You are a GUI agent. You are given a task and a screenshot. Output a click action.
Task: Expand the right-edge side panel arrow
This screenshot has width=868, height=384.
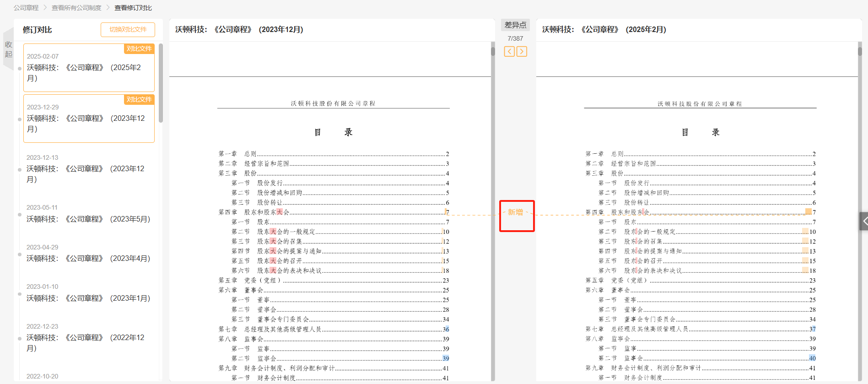864,221
